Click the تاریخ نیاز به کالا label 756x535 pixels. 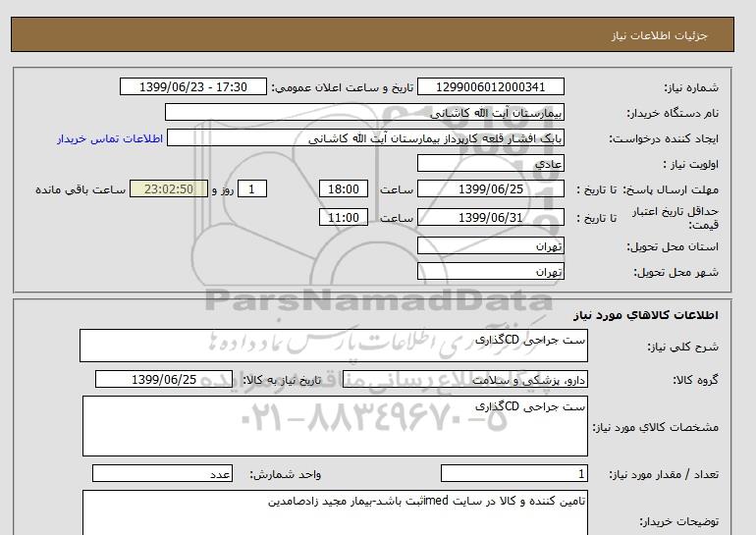click(282, 380)
